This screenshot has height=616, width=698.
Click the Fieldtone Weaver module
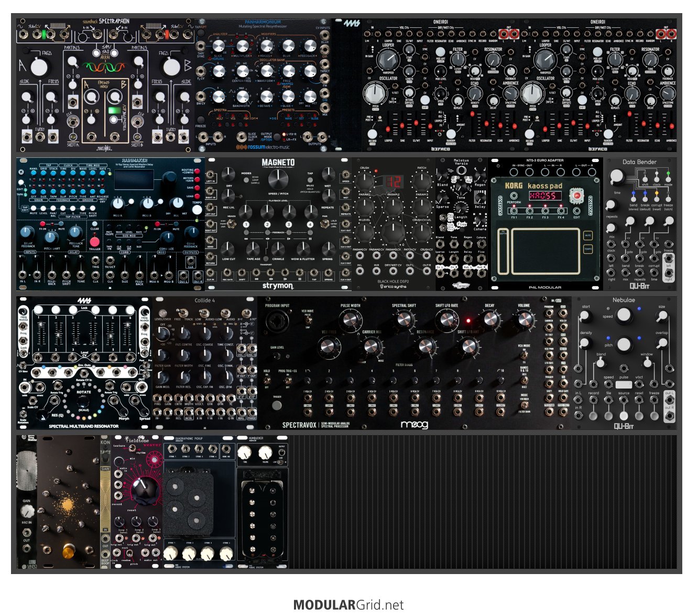click(137, 502)
